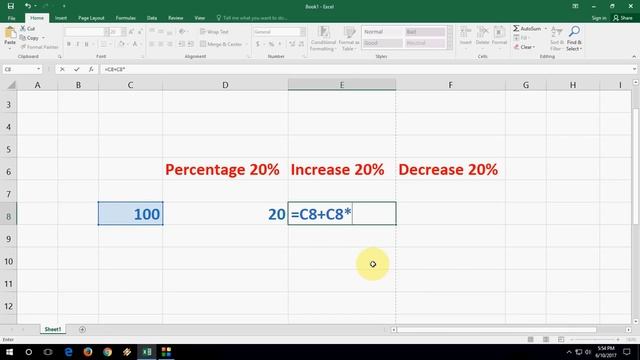Click the Decrease 20% heading cell
The width and height of the screenshot is (640, 360).
point(450,169)
